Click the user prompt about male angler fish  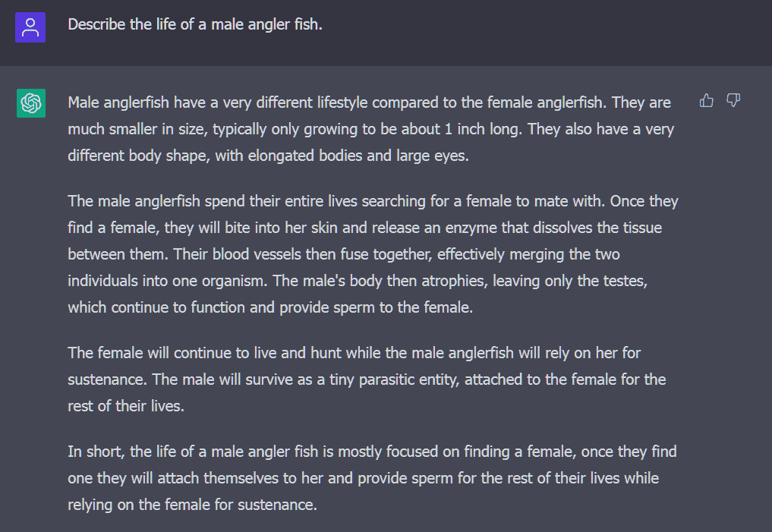pyautogui.click(x=195, y=24)
